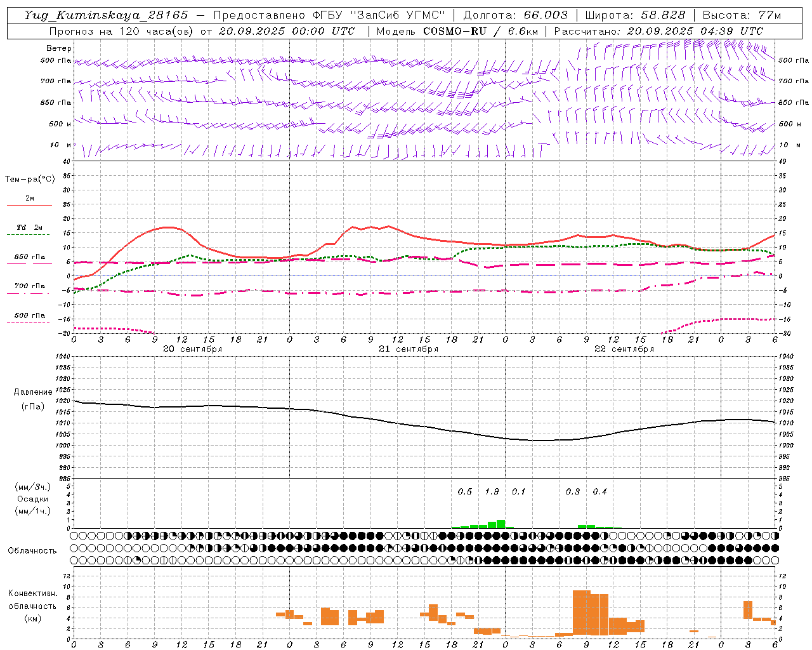Click the (мм/1ч.) precipitation unit label
Screen dimensions: 812x650
point(33,511)
